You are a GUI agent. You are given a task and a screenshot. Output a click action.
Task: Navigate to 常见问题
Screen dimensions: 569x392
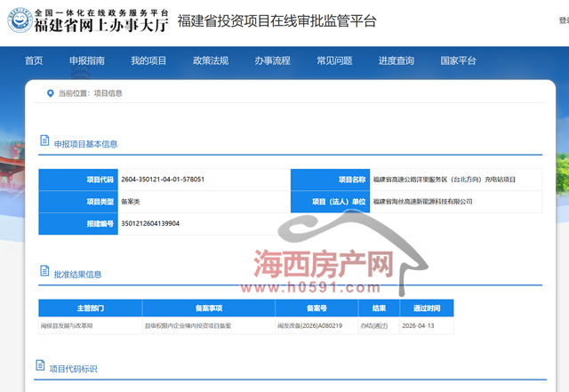tap(334, 60)
